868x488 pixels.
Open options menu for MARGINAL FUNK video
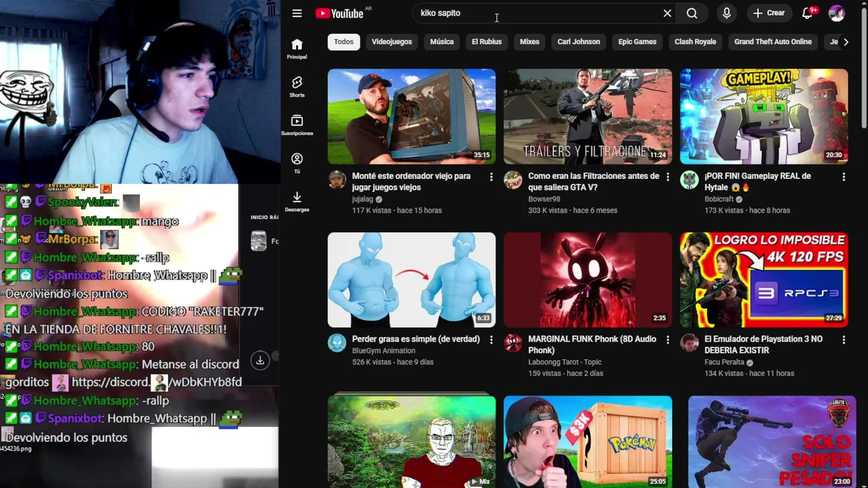tap(667, 340)
